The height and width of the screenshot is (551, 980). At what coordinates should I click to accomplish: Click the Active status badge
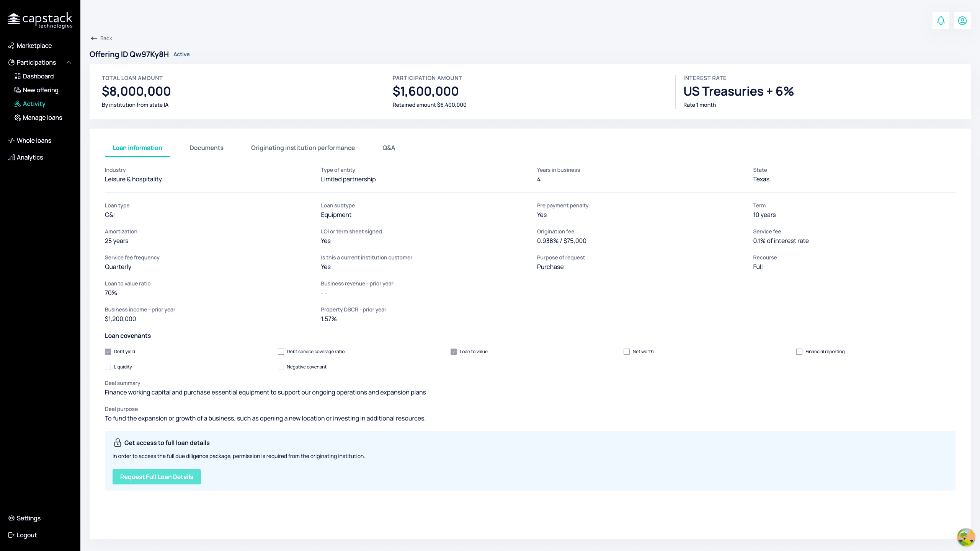181,54
